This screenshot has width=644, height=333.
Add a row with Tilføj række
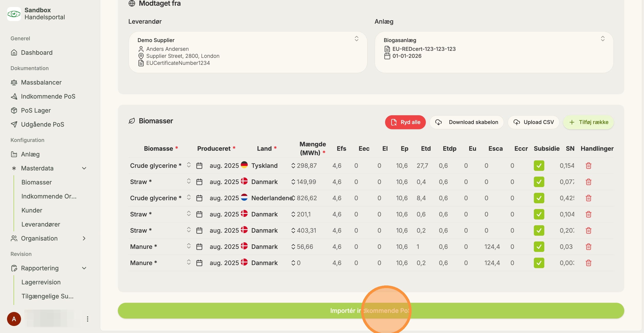(x=589, y=122)
